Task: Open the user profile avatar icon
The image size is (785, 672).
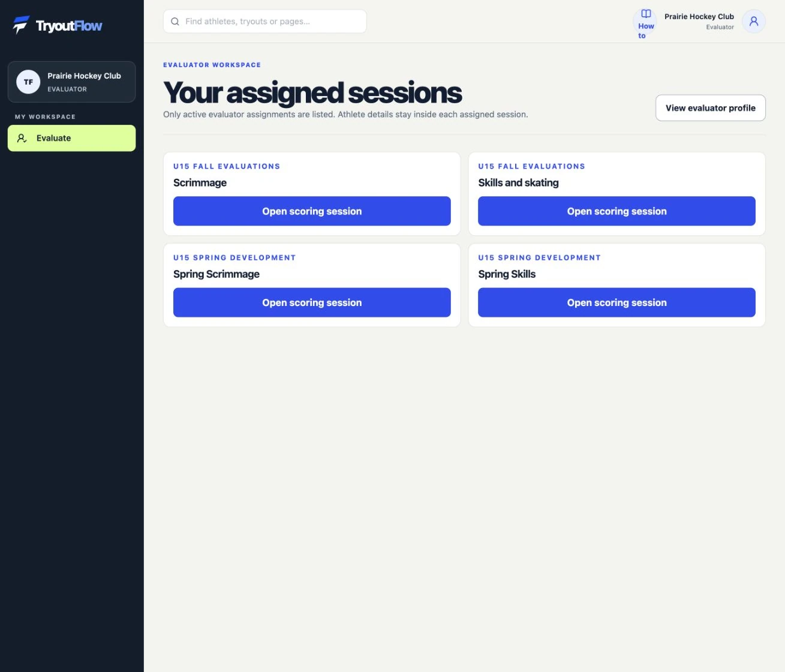Action: 754,22
